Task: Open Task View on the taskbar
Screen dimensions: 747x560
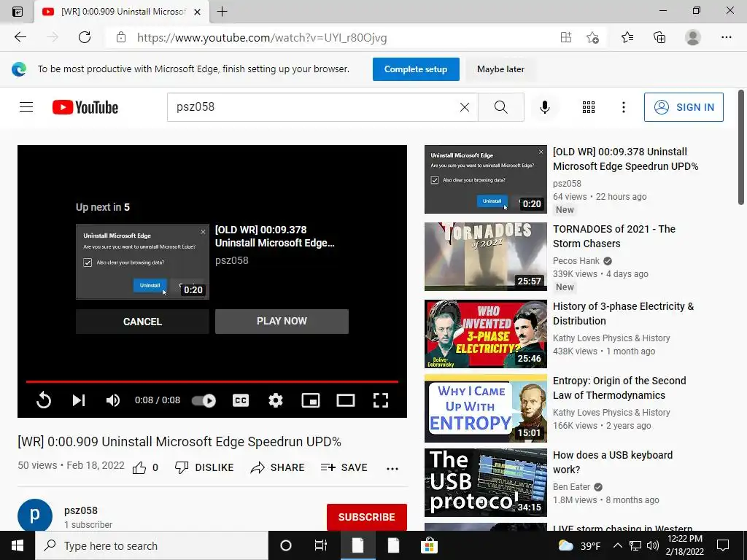Action: (x=321, y=545)
